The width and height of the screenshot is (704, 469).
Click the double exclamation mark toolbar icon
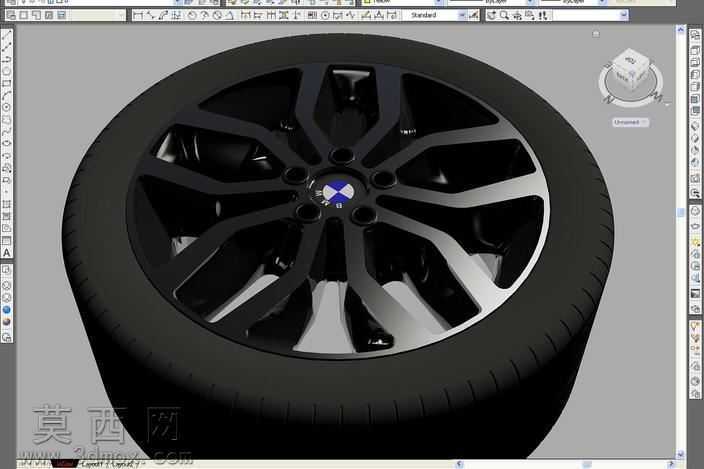(543, 15)
